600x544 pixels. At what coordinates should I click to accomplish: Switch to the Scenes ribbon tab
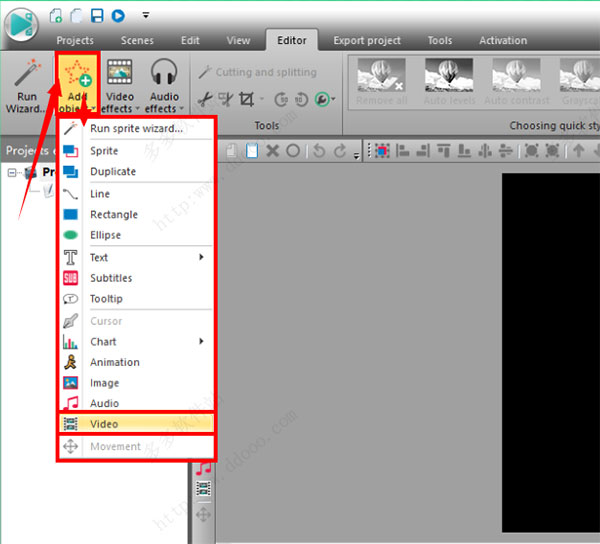(x=137, y=40)
